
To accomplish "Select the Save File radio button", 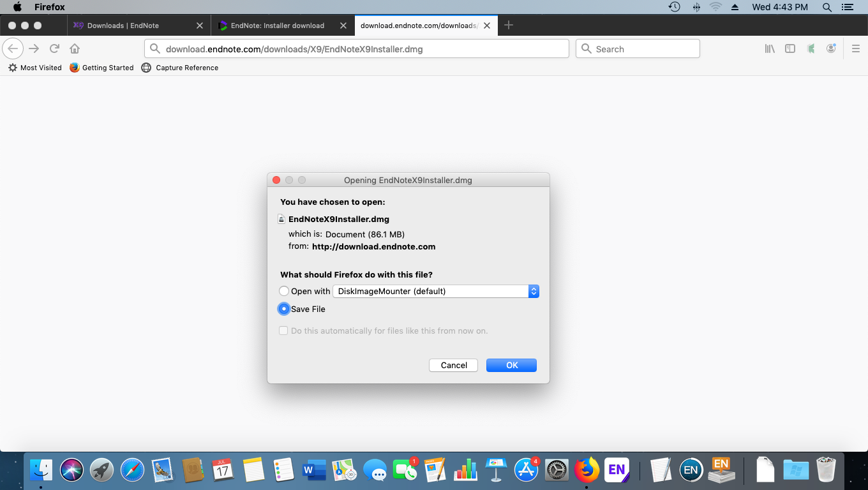I will (x=284, y=309).
